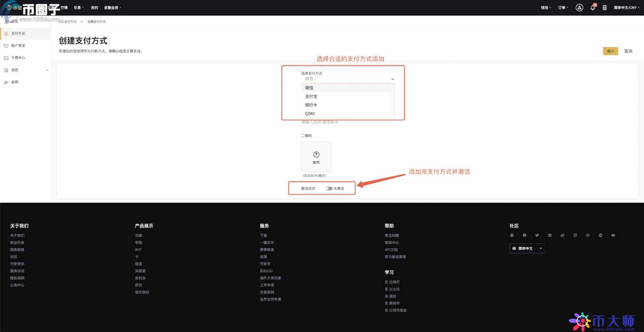Screen dimensions: 644x332
Task: Open 帮助中心 link in footer
Action: (392, 243)
